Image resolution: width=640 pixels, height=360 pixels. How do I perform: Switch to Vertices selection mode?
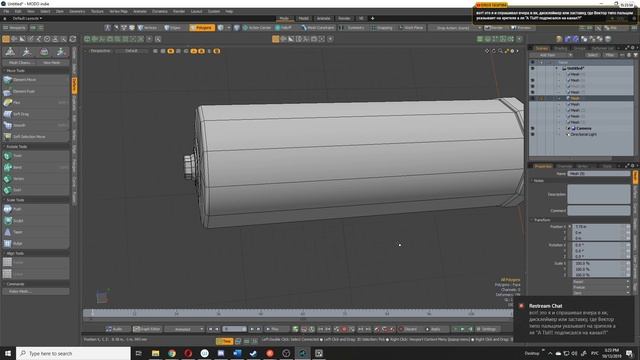coord(148,28)
